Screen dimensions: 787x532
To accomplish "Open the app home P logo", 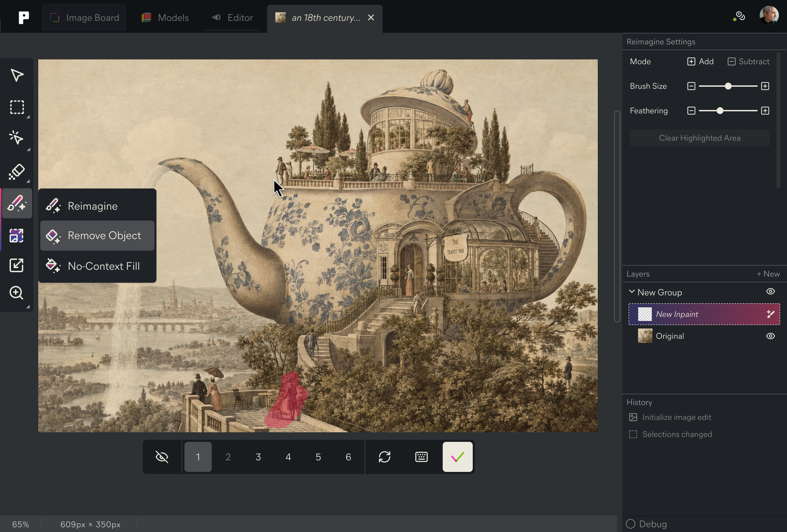I will [24, 17].
